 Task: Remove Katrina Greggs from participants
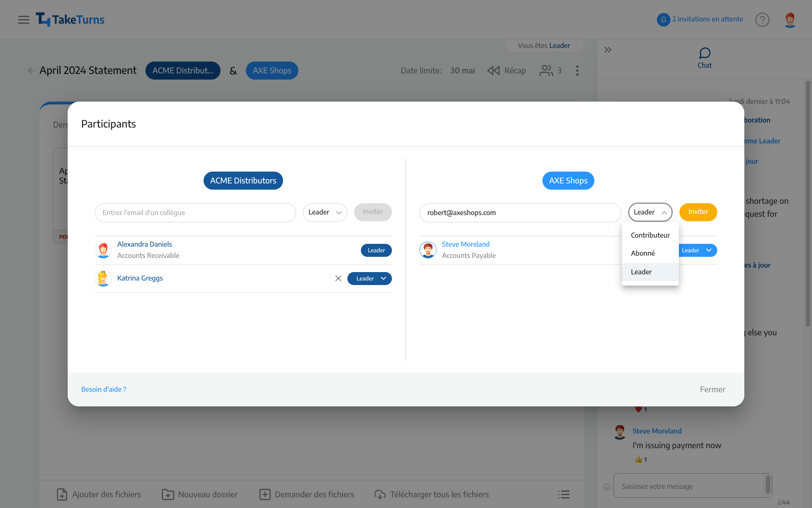tap(338, 278)
